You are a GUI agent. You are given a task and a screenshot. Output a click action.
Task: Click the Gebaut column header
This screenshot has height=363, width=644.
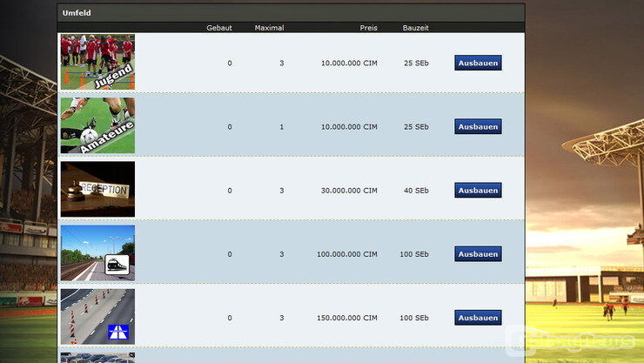(219, 28)
